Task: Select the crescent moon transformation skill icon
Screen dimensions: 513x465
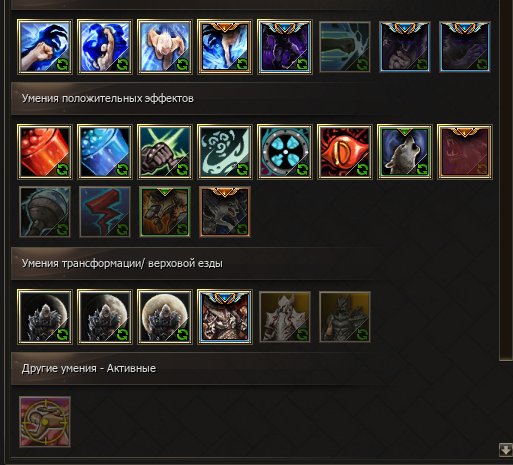Action: pos(45,317)
